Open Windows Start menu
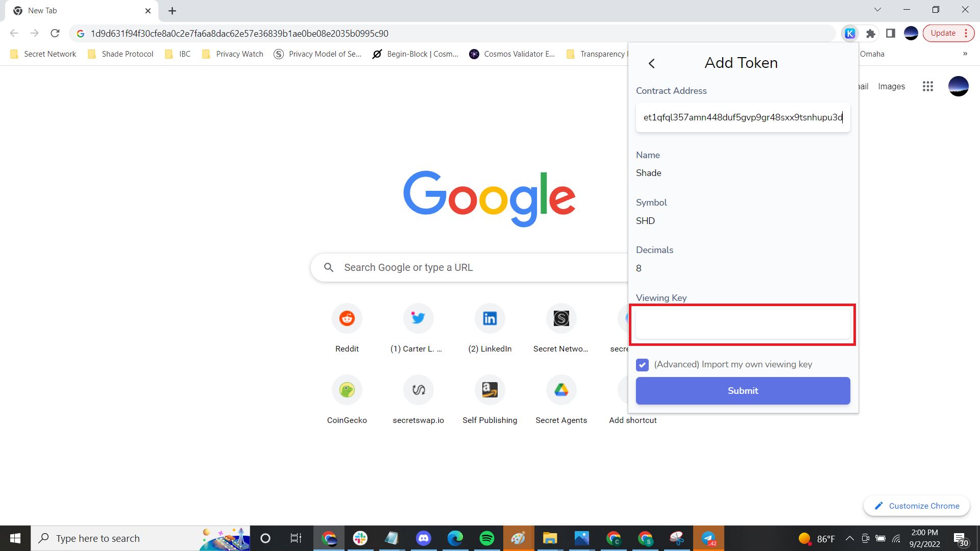This screenshot has width=980, height=551. tap(15, 538)
